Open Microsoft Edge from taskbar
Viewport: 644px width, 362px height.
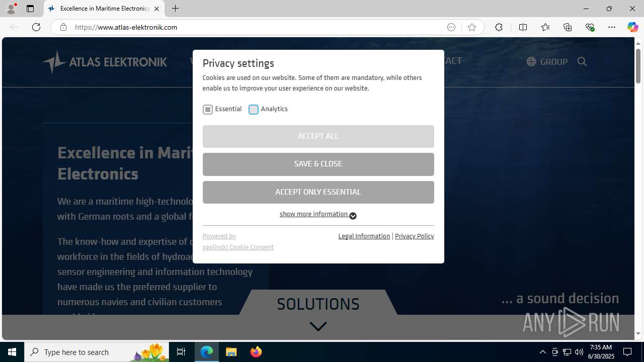[x=207, y=352]
